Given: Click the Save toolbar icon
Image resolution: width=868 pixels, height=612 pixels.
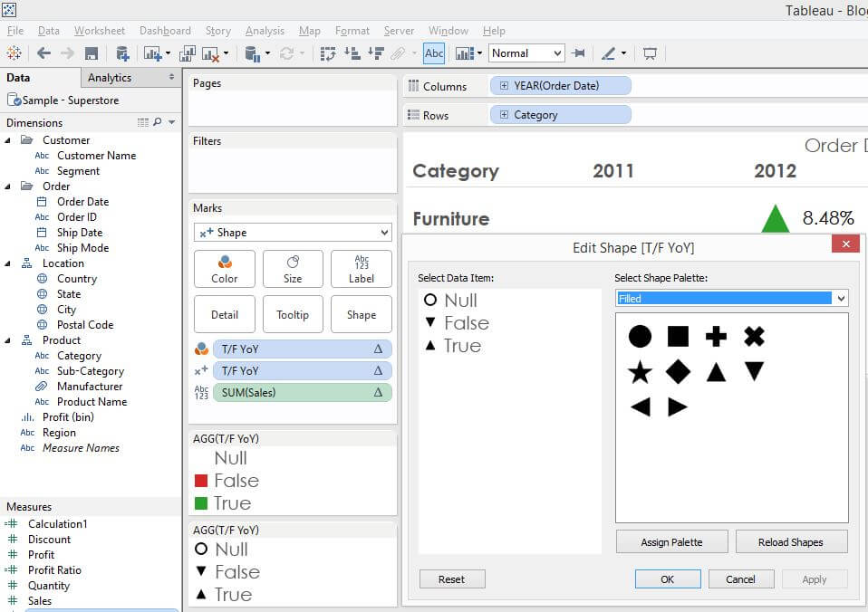Looking at the screenshot, I should click(92, 53).
